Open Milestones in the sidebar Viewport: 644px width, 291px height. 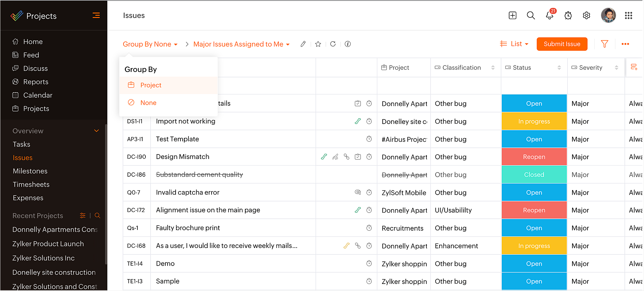pyautogui.click(x=30, y=171)
